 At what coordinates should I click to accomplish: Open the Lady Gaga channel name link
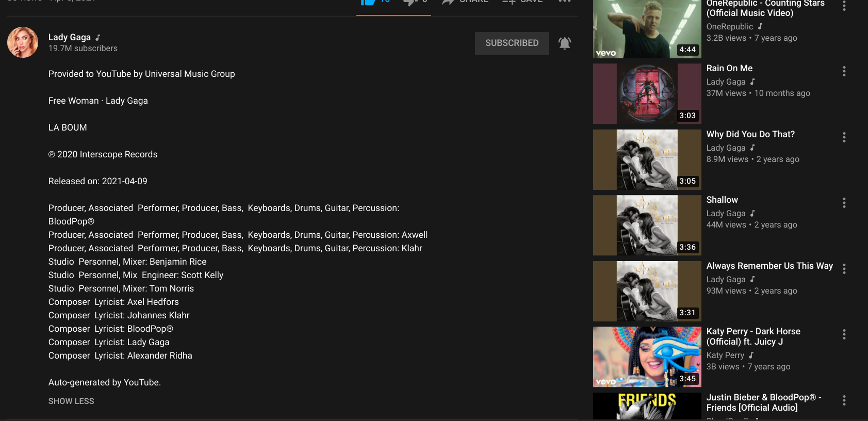click(x=70, y=37)
